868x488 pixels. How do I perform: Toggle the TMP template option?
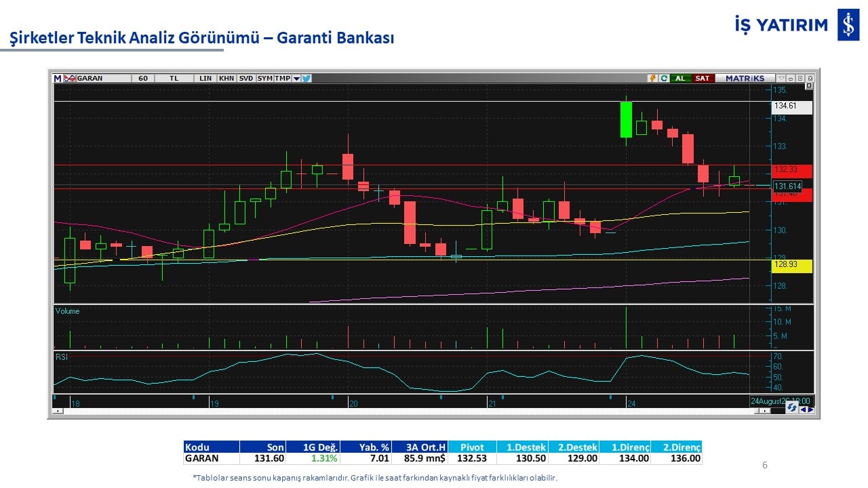click(x=283, y=78)
